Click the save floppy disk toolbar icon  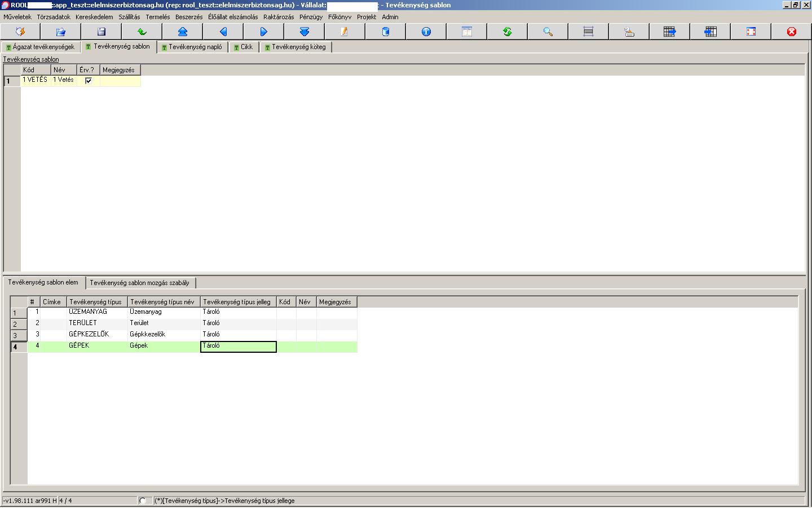101,32
